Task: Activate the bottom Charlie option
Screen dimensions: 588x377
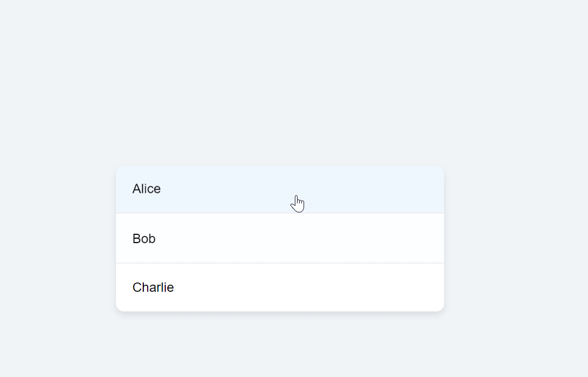Action: click(x=280, y=287)
